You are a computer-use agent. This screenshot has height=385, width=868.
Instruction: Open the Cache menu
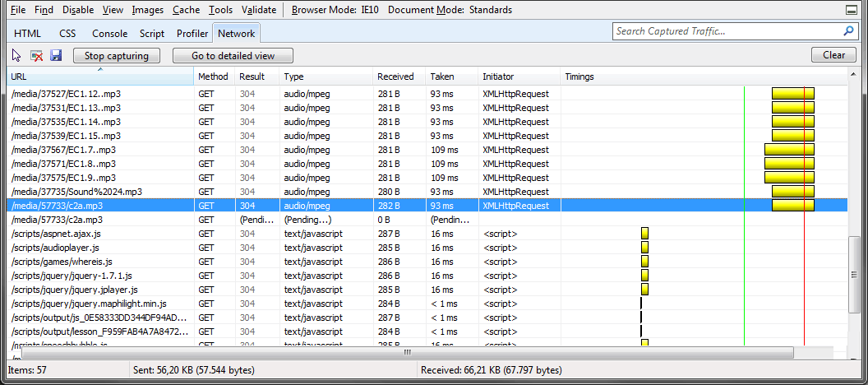coord(186,10)
